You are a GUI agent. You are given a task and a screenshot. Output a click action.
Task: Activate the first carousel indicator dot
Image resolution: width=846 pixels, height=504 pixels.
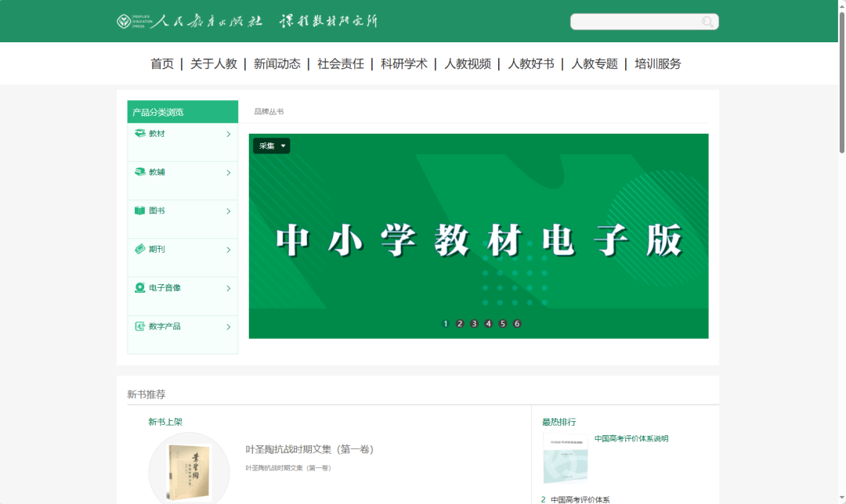pyautogui.click(x=446, y=322)
